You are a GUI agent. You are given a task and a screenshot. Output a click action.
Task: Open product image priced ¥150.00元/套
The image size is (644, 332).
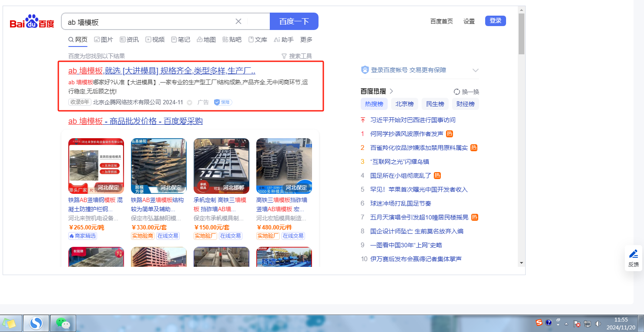coord(221,166)
